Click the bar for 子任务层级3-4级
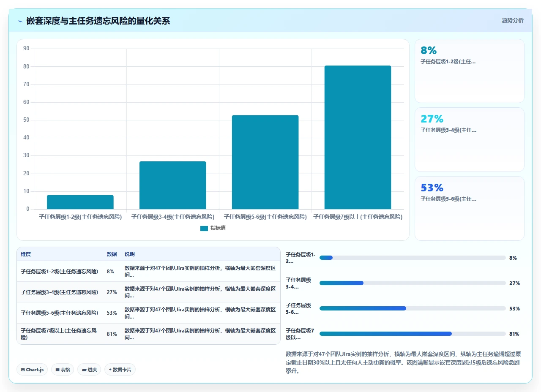541x392 pixels. point(172,185)
